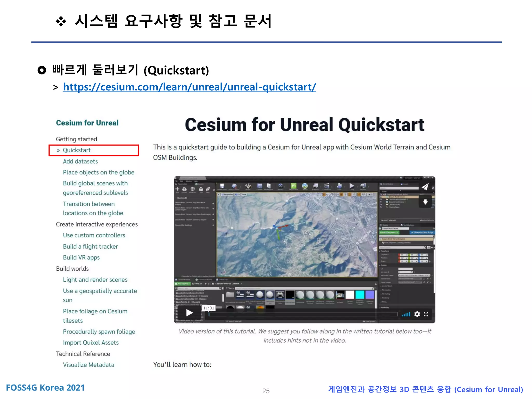Image resolution: width=532 pixels, height=399 pixels.
Task: Click the Launch icon in Unreal toolbar
Action: (363, 186)
